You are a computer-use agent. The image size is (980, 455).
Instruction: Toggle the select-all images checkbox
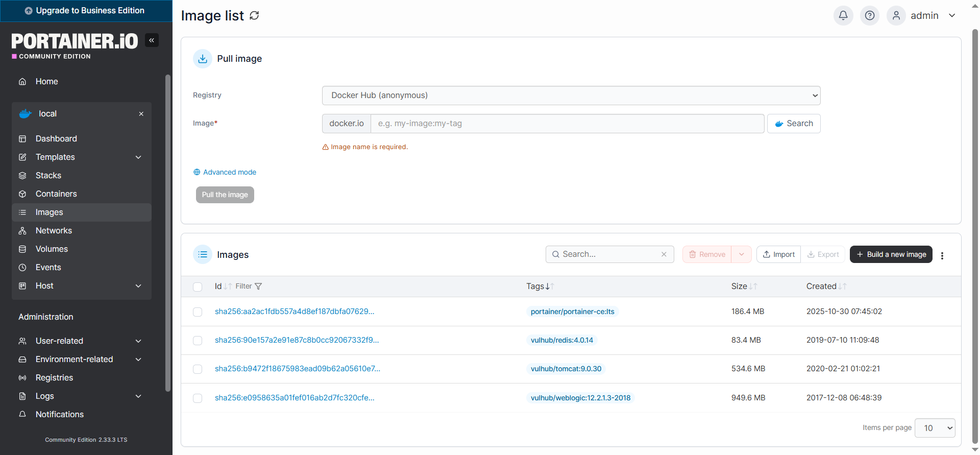pos(198,287)
